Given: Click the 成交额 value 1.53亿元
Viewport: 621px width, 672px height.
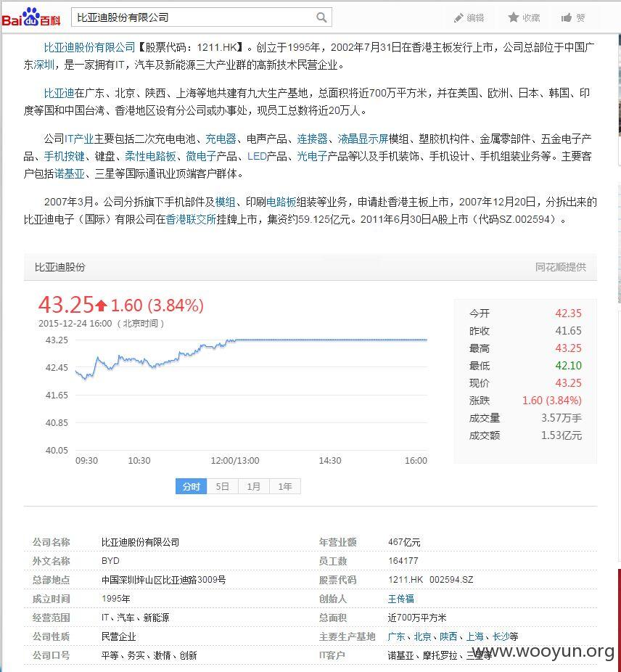Looking at the screenshot, I should click(x=562, y=435).
